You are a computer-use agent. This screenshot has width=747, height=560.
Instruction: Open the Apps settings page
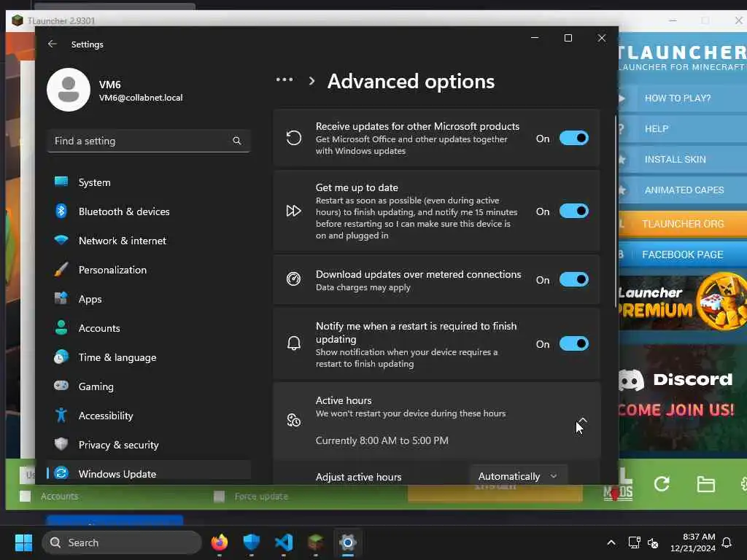(149, 299)
